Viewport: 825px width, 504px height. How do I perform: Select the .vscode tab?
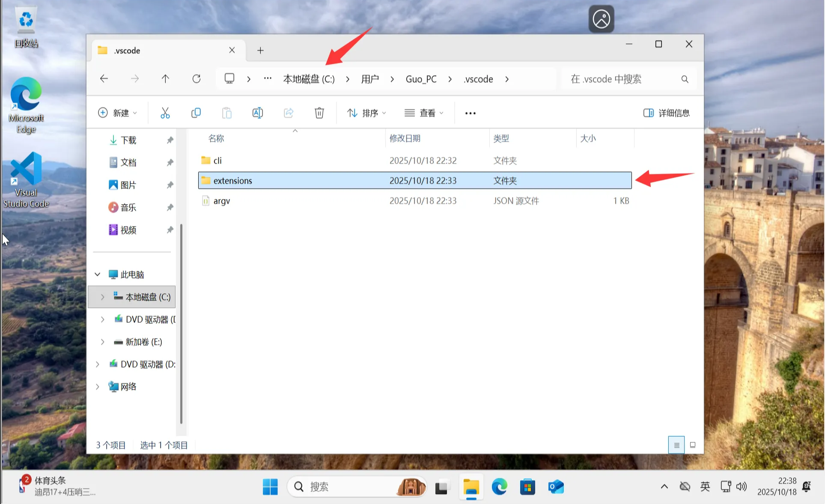coord(127,50)
